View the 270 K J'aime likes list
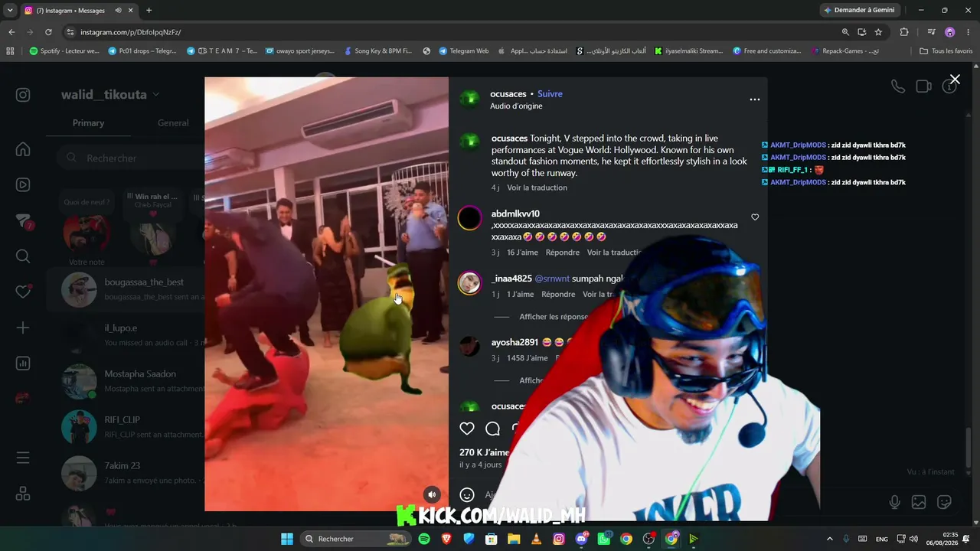This screenshot has height=551, width=980. tap(484, 453)
